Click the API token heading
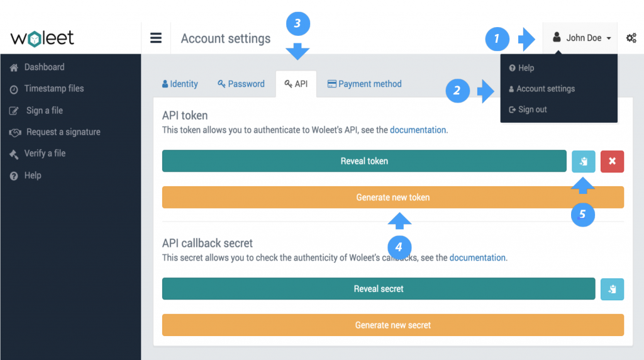 185,115
